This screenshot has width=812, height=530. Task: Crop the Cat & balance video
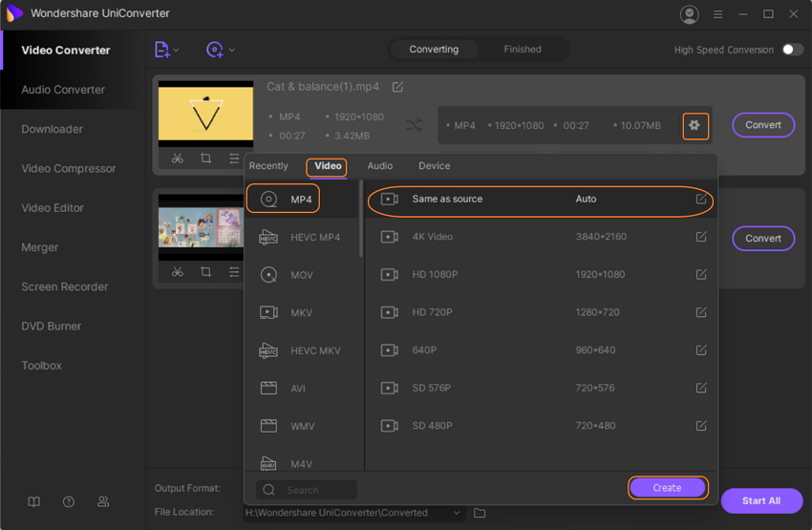pyautogui.click(x=205, y=158)
